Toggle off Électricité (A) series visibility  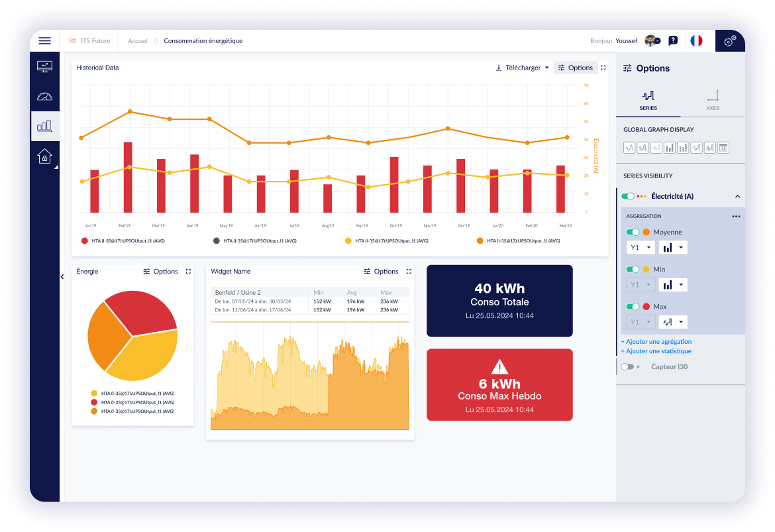pyautogui.click(x=628, y=197)
